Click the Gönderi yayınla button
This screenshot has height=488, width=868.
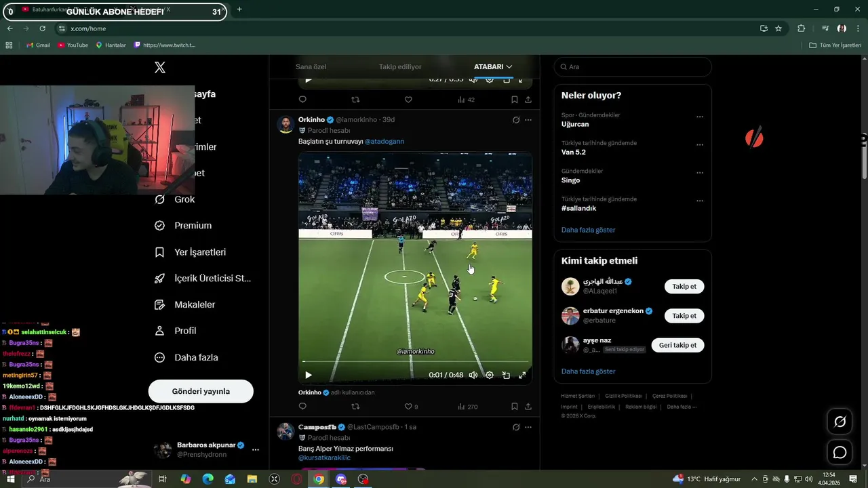[201, 391]
